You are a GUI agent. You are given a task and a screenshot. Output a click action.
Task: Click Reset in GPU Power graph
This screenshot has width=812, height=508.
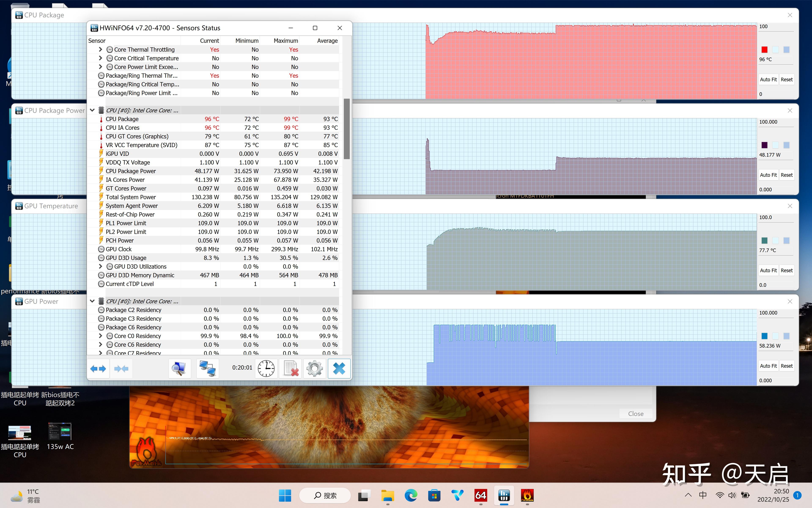pyautogui.click(x=786, y=366)
